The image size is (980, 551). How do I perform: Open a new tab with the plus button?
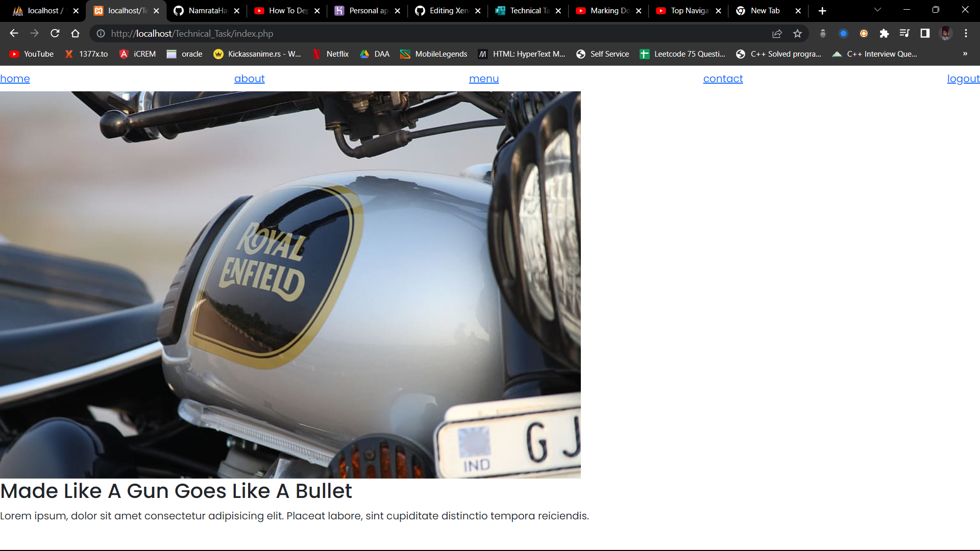point(822,11)
